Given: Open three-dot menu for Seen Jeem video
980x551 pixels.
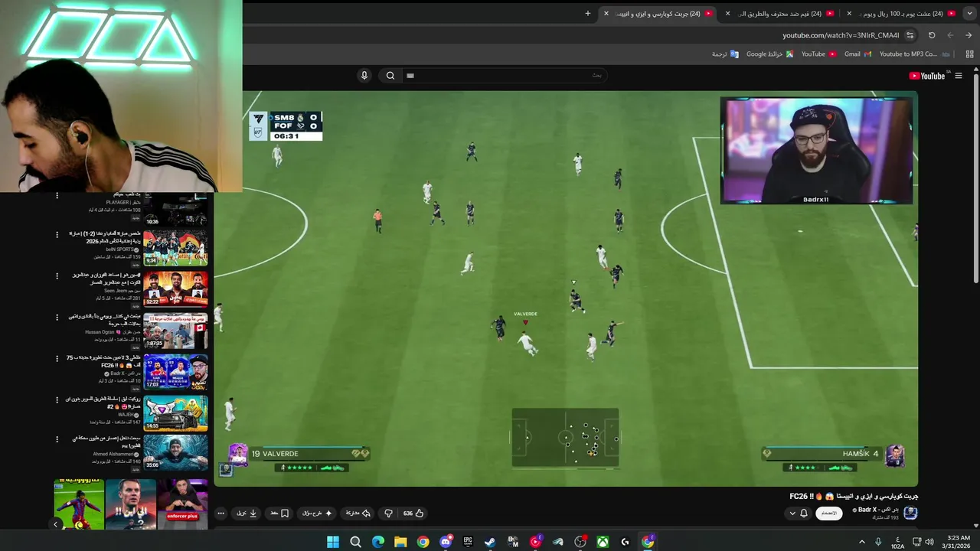Looking at the screenshot, I should (57, 276).
